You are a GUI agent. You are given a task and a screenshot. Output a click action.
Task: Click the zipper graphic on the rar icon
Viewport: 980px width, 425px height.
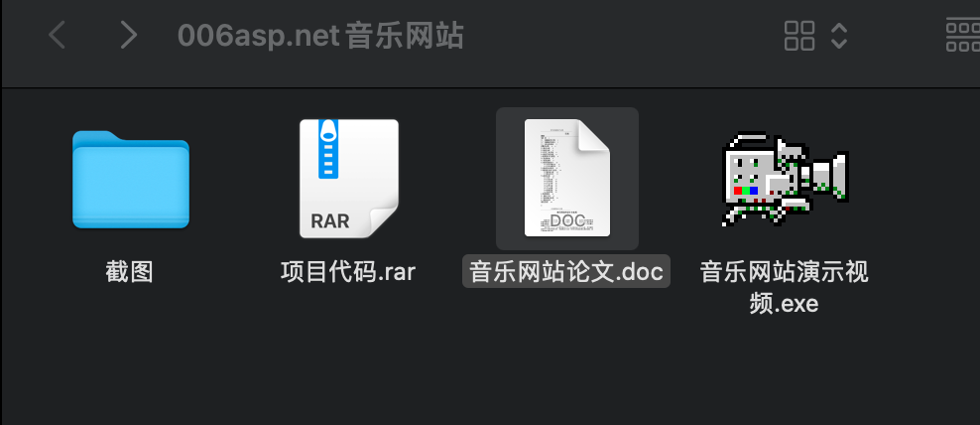point(328,149)
